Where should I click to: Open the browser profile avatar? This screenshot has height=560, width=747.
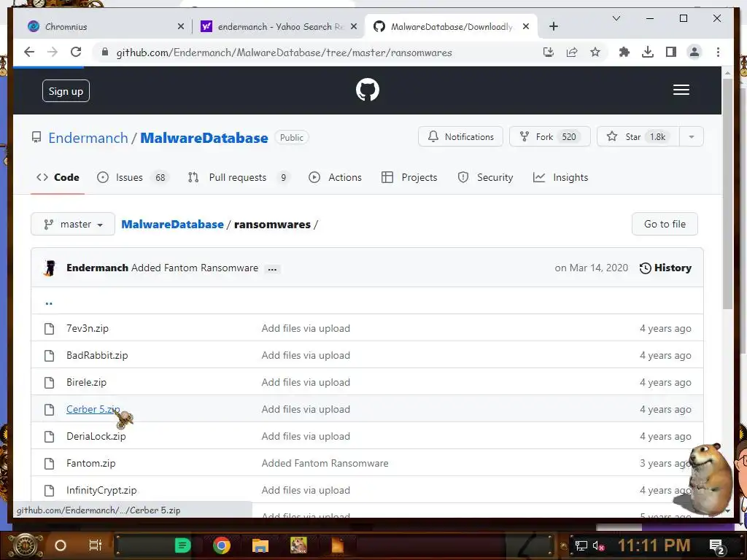pos(694,52)
